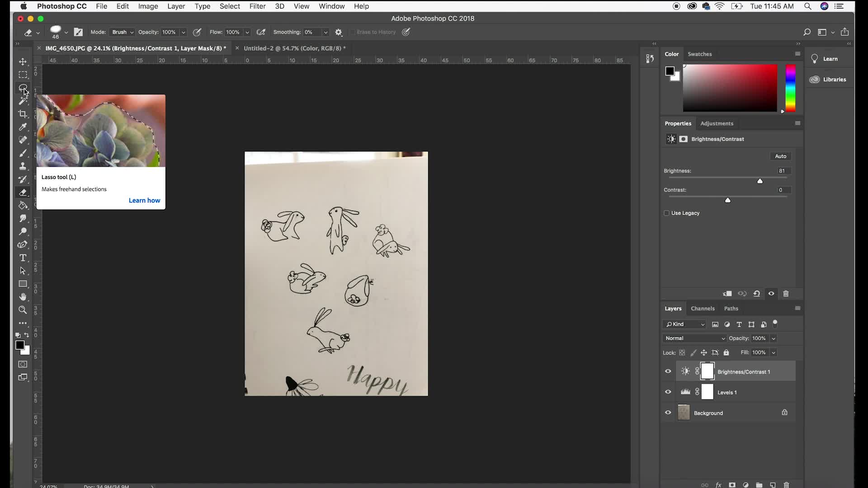Click Learn how link in tooltip
This screenshot has height=488, width=868.
tap(144, 201)
